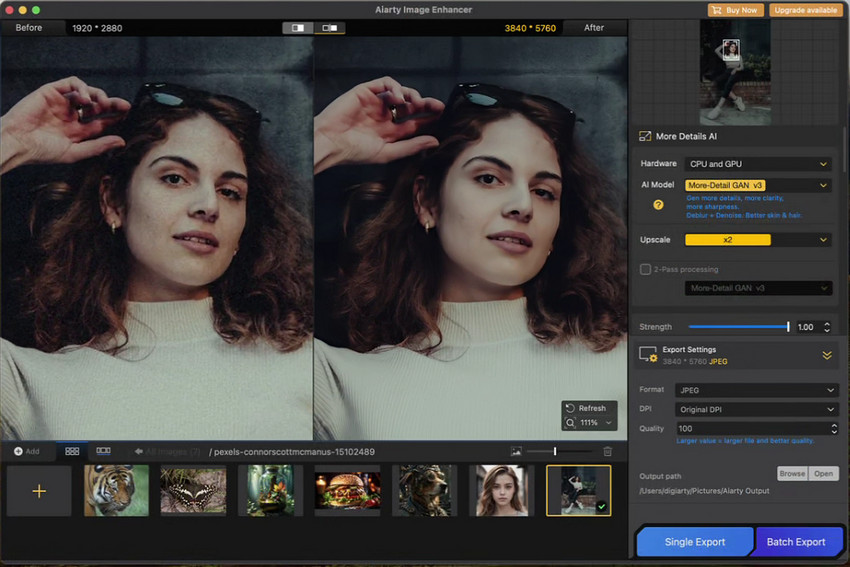Click the plus tile to add images

point(39,491)
